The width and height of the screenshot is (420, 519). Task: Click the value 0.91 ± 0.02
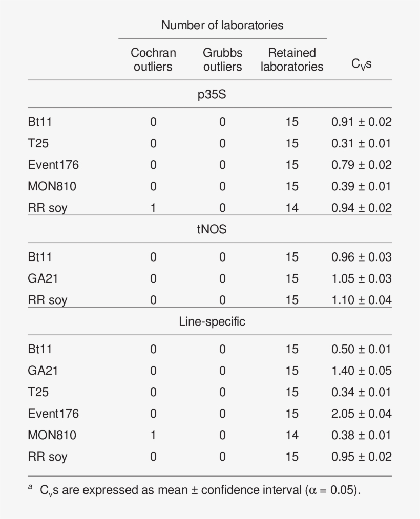361,122
